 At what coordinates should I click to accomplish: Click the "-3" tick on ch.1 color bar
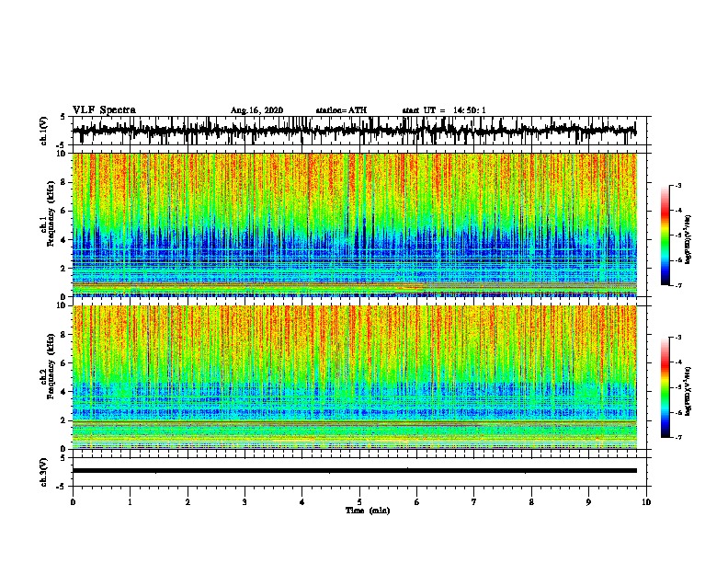(x=678, y=185)
